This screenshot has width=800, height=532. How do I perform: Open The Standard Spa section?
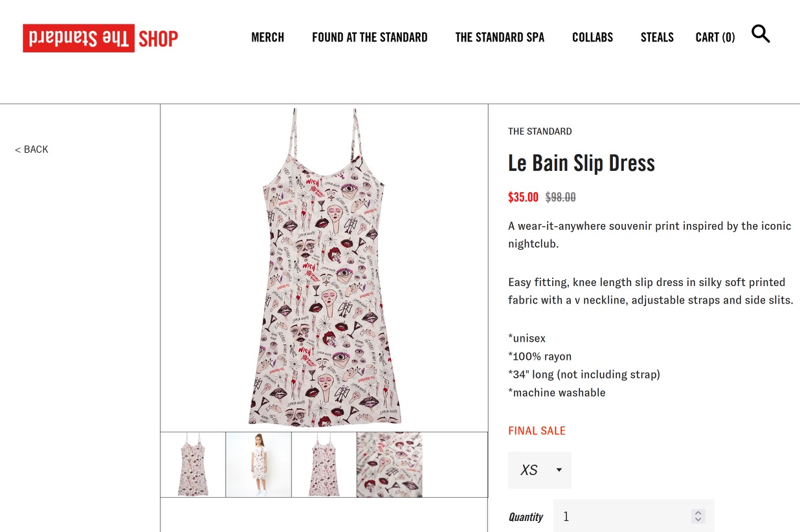500,38
